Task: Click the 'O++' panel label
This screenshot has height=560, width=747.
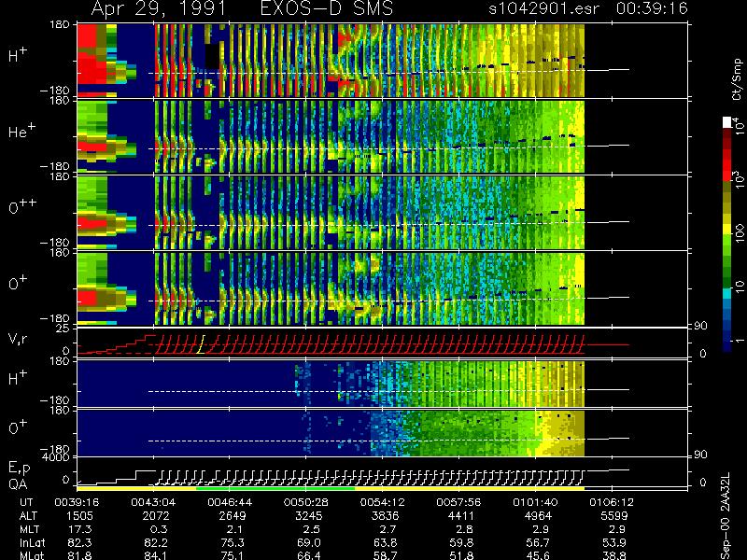Action: point(22,206)
